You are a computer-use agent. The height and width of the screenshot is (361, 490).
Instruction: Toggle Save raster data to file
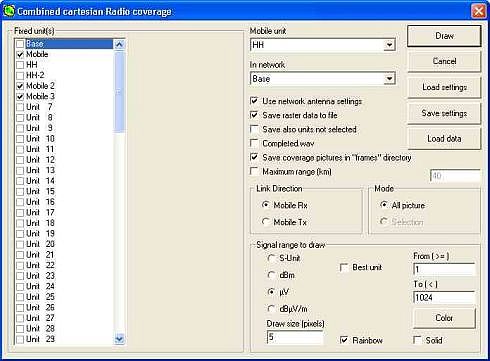point(254,115)
